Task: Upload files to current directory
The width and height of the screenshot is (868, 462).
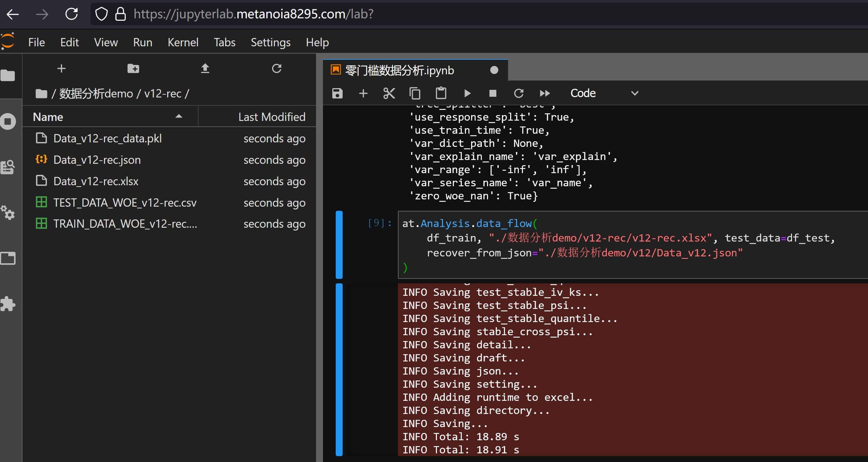Action: (x=205, y=68)
